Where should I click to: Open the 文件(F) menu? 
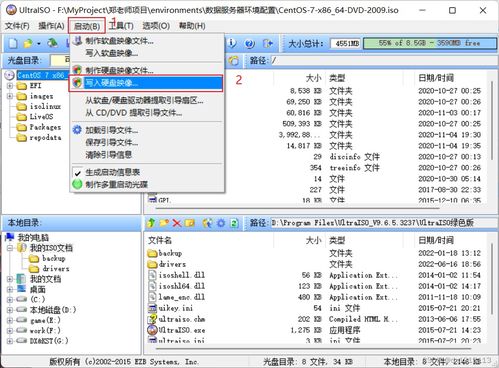pos(17,26)
